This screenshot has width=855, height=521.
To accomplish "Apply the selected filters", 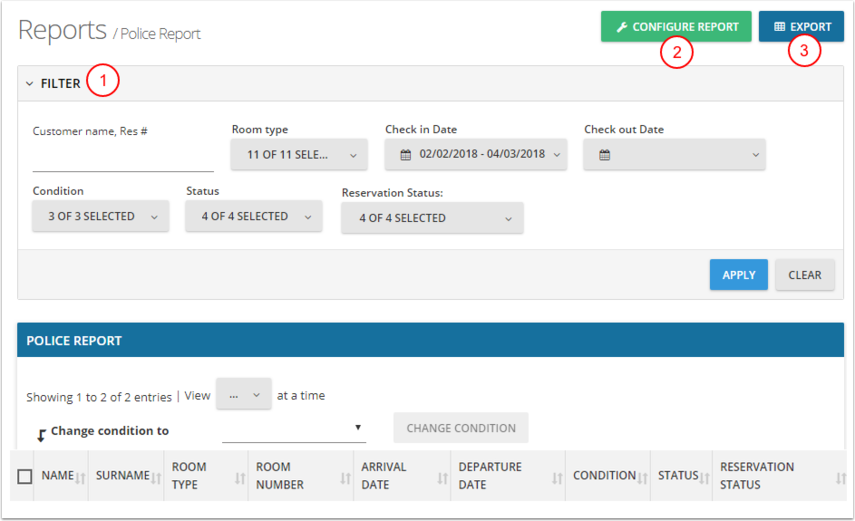I will point(738,275).
